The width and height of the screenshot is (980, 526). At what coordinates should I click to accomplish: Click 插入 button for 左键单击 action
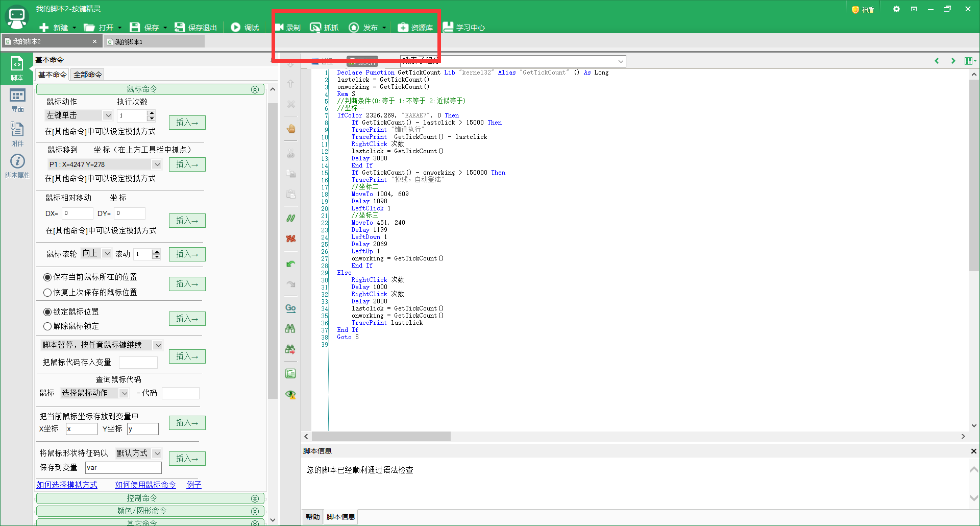187,123
